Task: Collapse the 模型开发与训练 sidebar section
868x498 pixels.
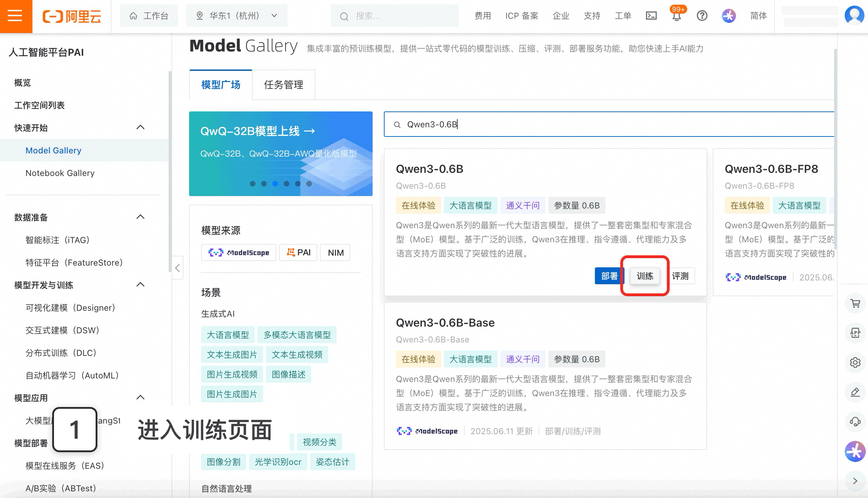Action: [140, 285]
